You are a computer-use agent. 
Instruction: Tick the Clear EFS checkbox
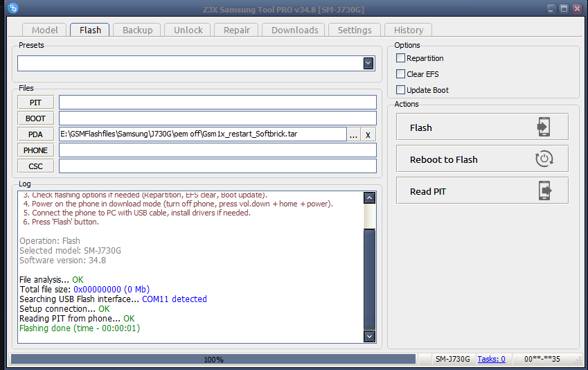[x=400, y=74]
